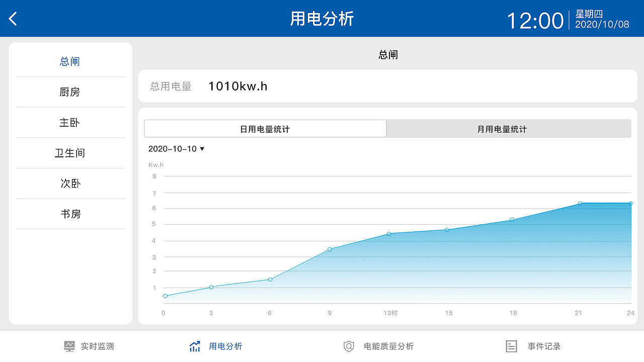Click the back arrow in the top bar
Viewport: 644px width, 362px height.
pyautogui.click(x=13, y=18)
